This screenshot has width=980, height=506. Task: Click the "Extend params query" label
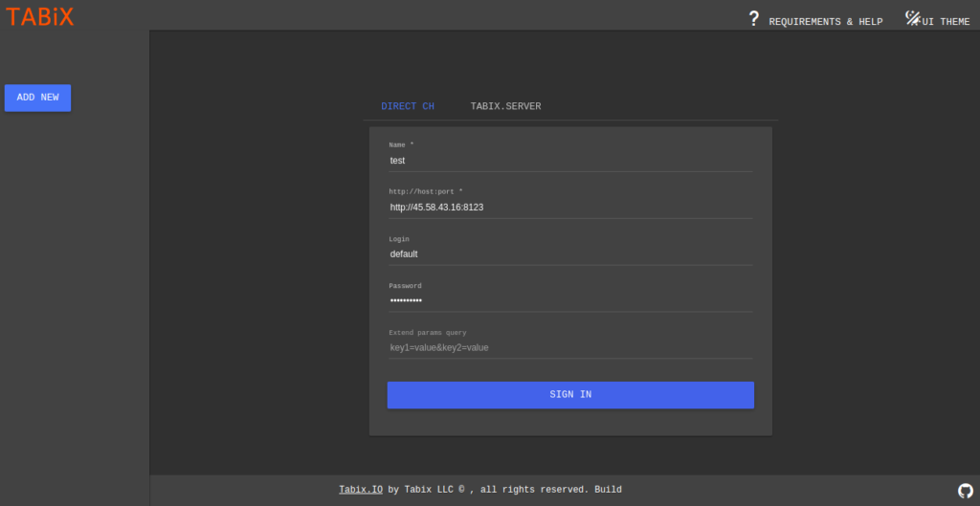click(428, 333)
